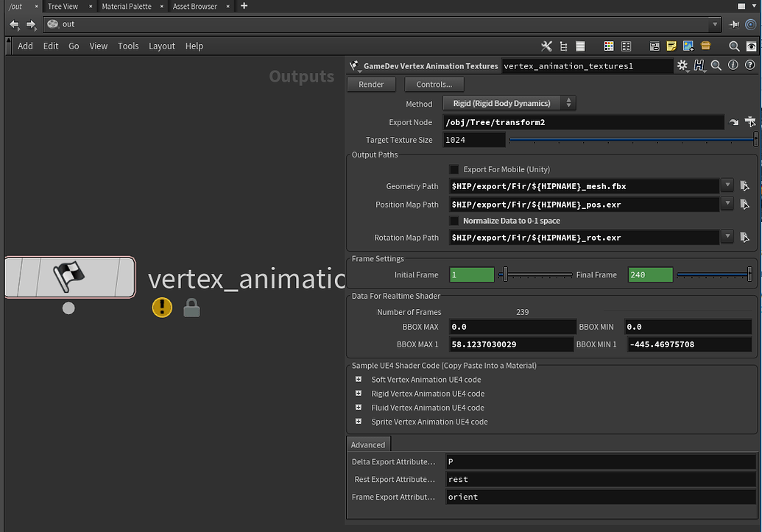Click the Final Frame slider

click(714, 275)
